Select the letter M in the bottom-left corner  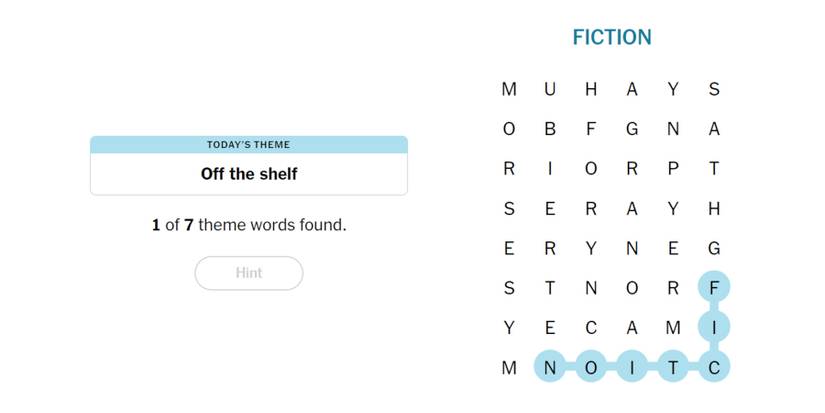click(x=509, y=368)
